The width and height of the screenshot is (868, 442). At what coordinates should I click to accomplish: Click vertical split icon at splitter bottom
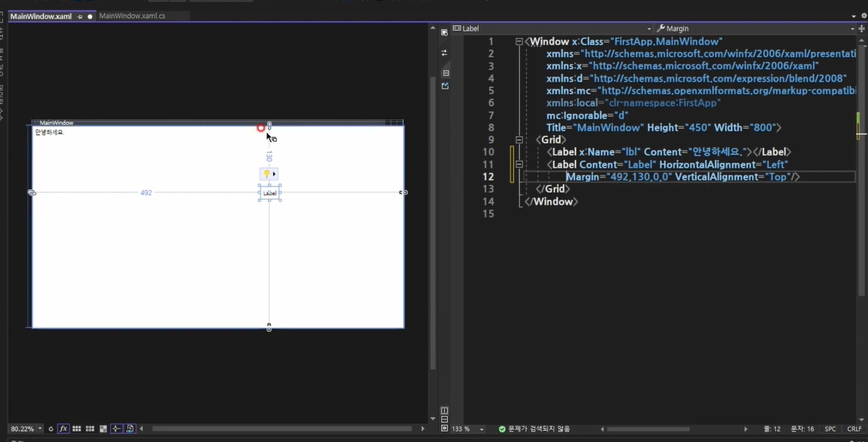click(444, 410)
